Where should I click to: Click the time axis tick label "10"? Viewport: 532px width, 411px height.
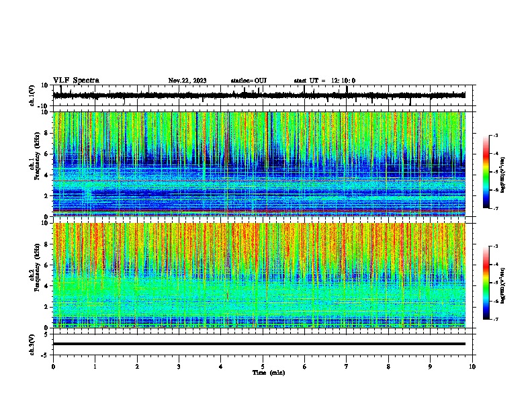coord(472,367)
